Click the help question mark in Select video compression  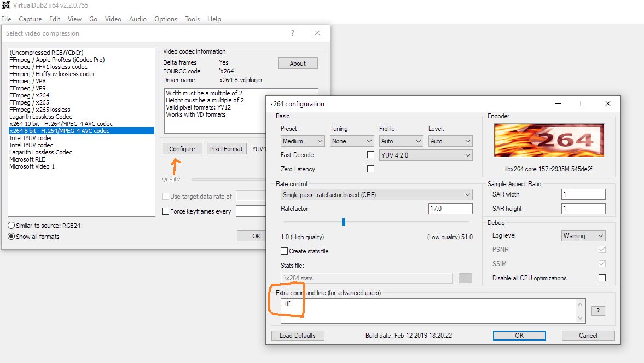pyautogui.click(x=293, y=33)
